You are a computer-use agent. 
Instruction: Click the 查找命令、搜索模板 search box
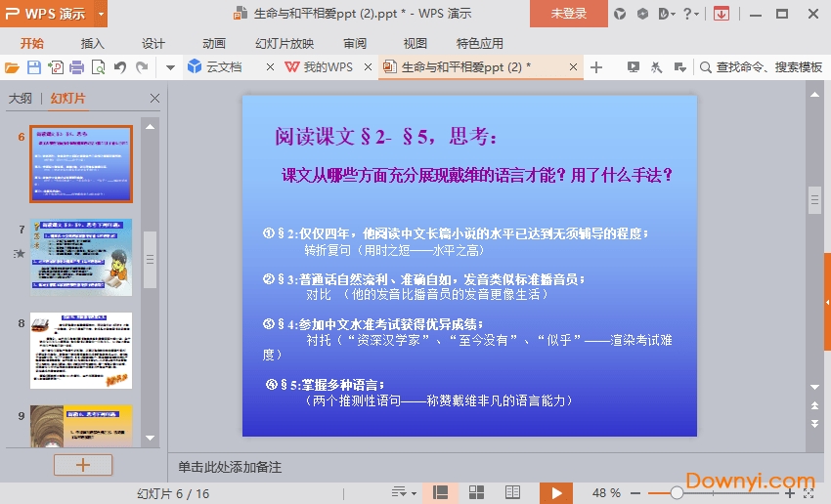click(x=761, y=67)
